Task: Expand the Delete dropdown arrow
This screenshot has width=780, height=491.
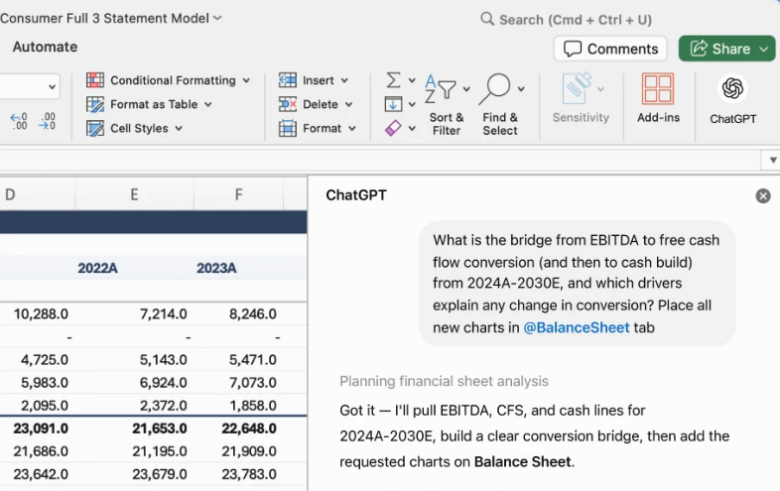Action: [x=349, y=104]
